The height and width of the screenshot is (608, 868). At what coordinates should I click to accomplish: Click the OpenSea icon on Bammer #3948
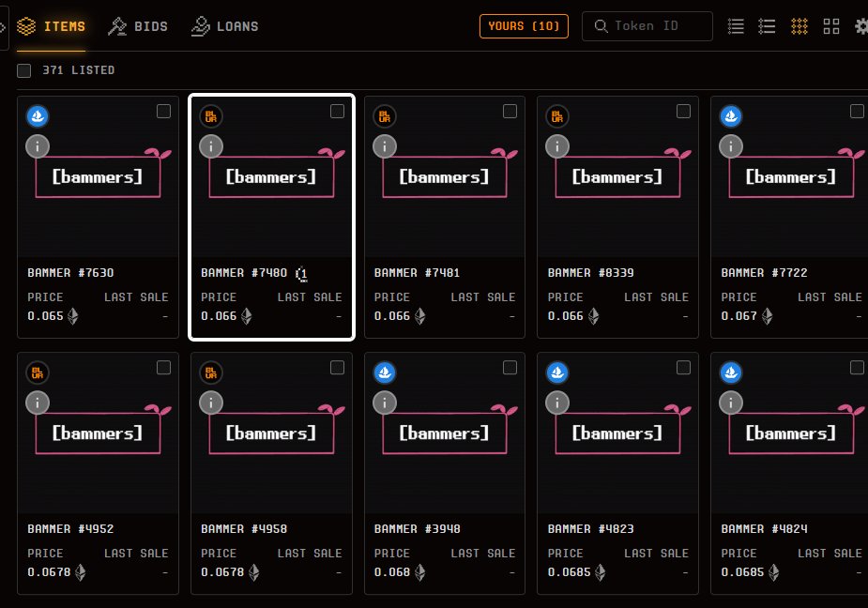click(x=385, y=372)
